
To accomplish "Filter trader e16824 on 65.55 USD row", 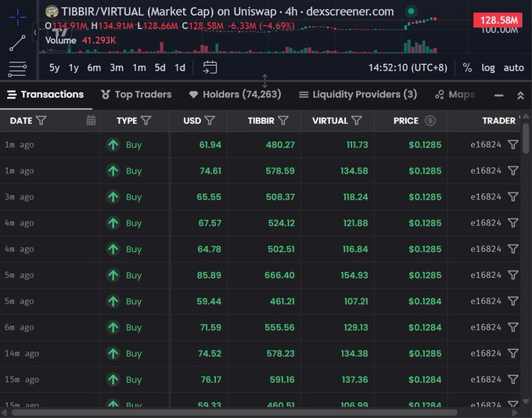I will pos(513,197).
